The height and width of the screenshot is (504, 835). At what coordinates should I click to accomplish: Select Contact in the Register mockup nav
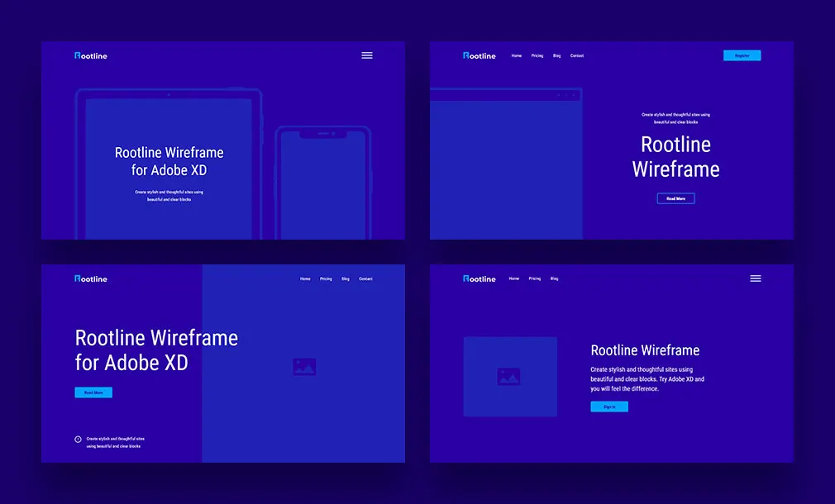coord(577,55)
